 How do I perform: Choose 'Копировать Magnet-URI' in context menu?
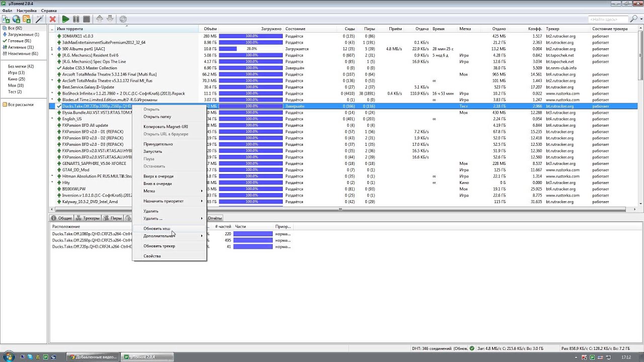(169, 127)
